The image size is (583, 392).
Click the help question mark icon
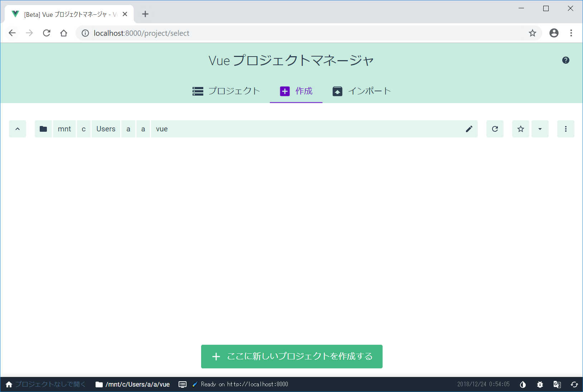point(565,60)
